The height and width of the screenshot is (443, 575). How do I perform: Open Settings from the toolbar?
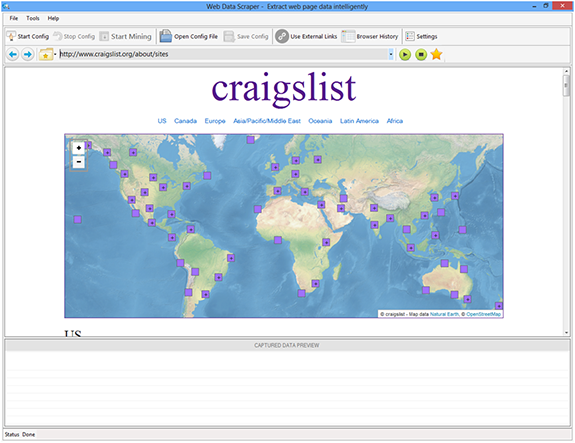421,36
